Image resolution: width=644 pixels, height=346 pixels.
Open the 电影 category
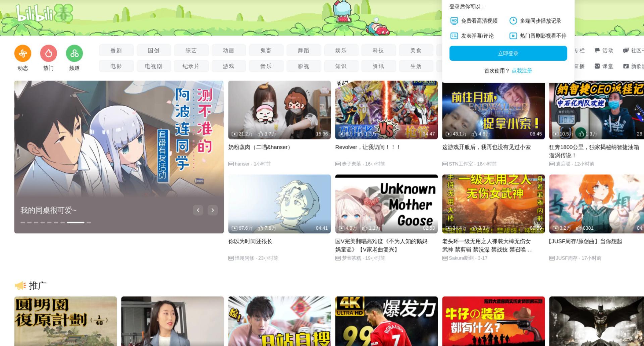pos(116,66)
